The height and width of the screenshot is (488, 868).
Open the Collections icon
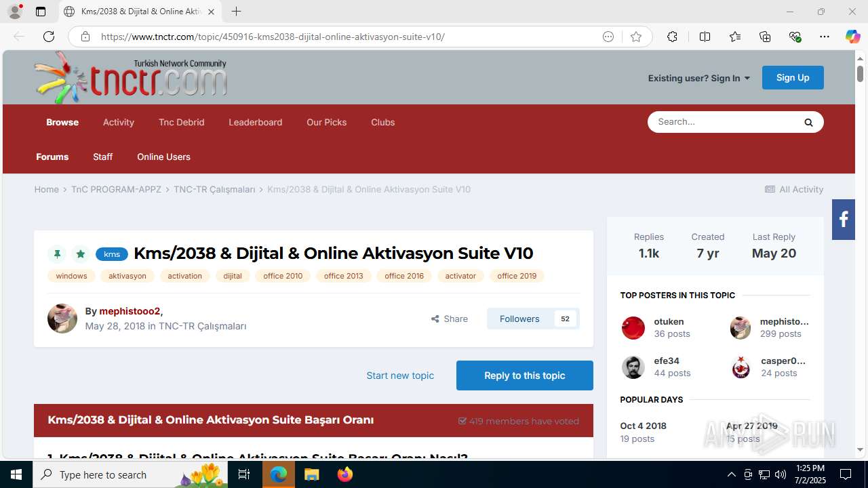765,37
